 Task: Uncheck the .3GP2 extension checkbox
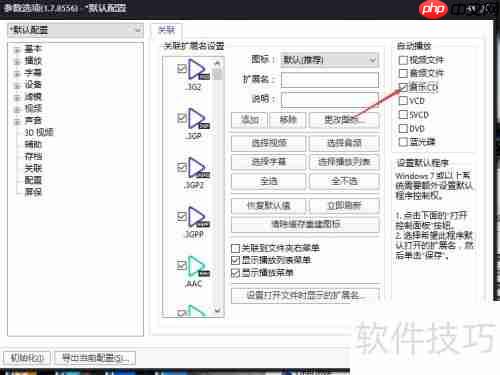click(x=182, y=167)
